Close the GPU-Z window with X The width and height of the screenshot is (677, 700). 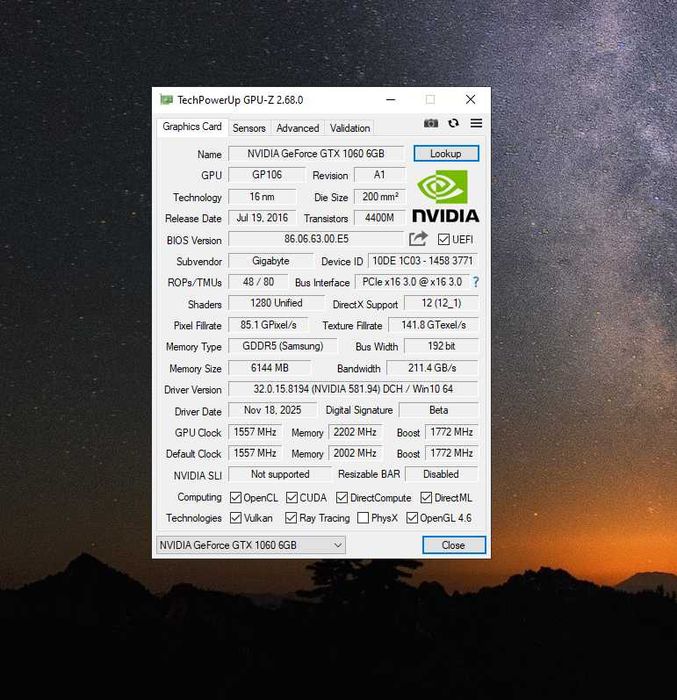pos(470,100)
